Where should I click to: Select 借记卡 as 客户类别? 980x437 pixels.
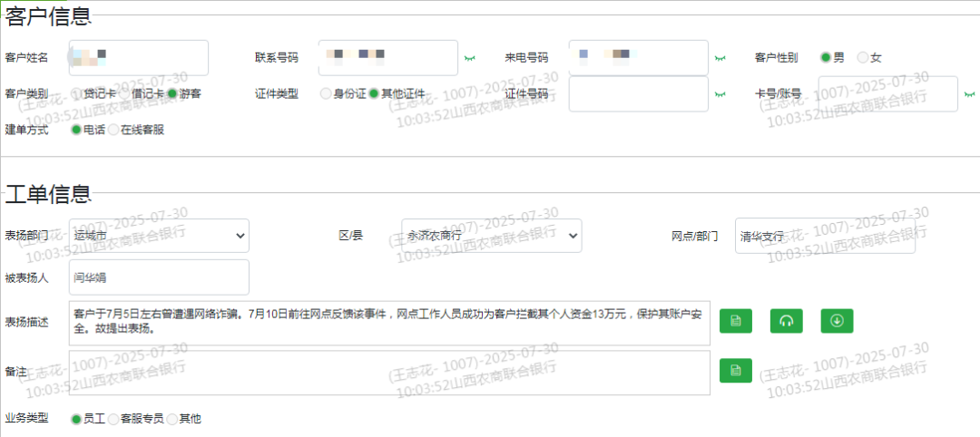[x=125, y=94]
